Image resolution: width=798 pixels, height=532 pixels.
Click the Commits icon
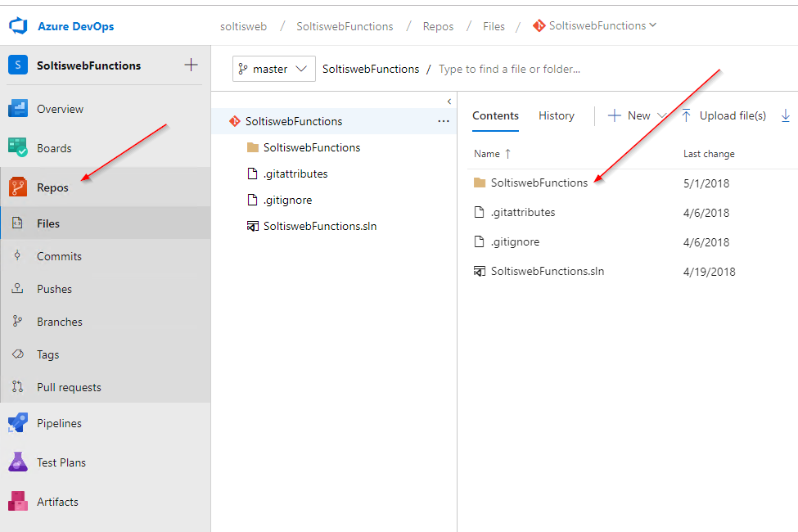point(17,255)
